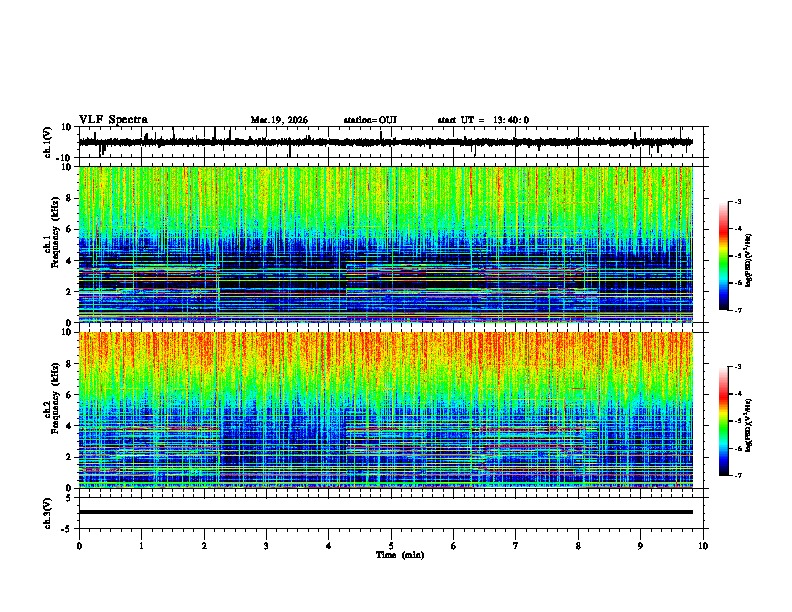The width and height of the screenshot is (792, 612).
Task: Click time axis tick label "0"
Action: pos(79,546)
